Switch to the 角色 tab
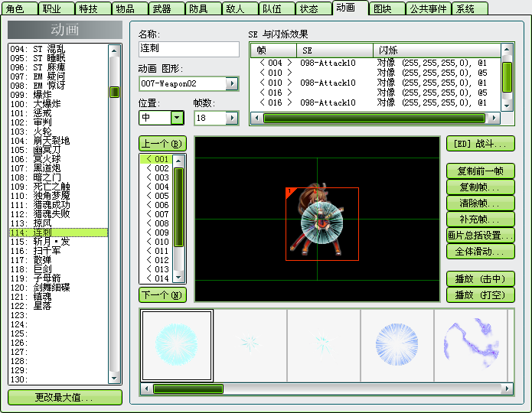 [x=19, y=8]
